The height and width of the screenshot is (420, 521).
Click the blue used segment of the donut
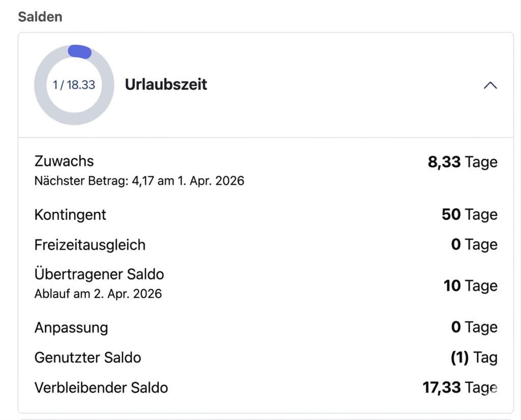click(x=79, y=51)
